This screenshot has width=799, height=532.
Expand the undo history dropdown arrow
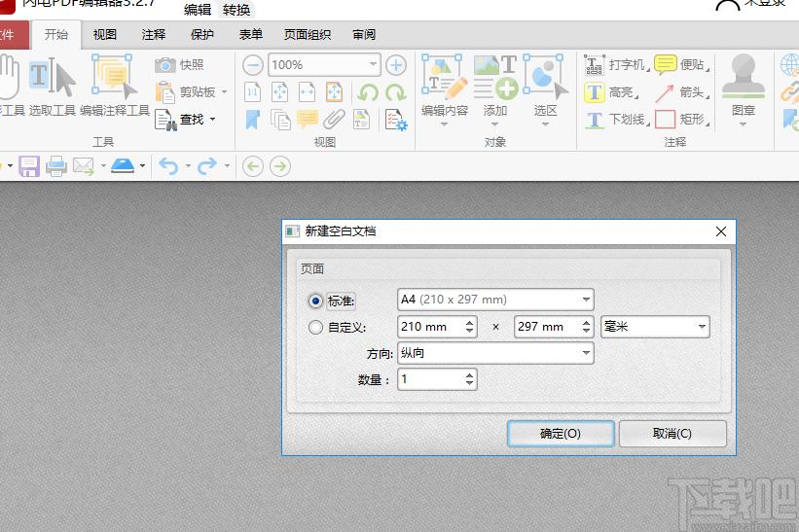pos(188,165)
